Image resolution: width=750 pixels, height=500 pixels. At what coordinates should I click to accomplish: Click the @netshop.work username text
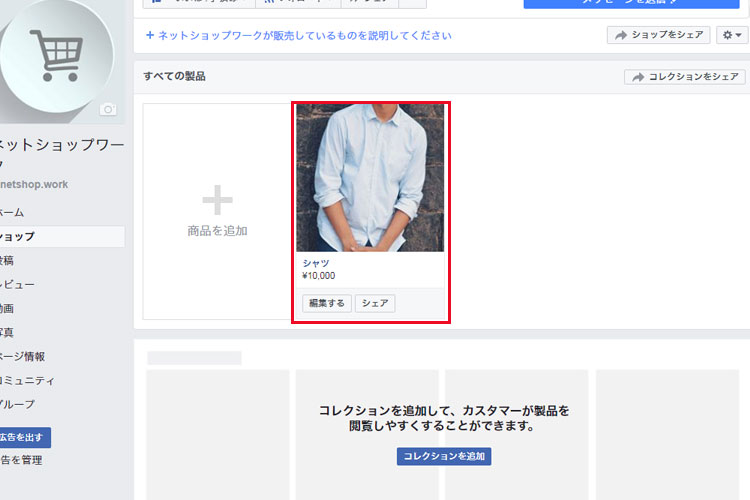coord(34,184)
